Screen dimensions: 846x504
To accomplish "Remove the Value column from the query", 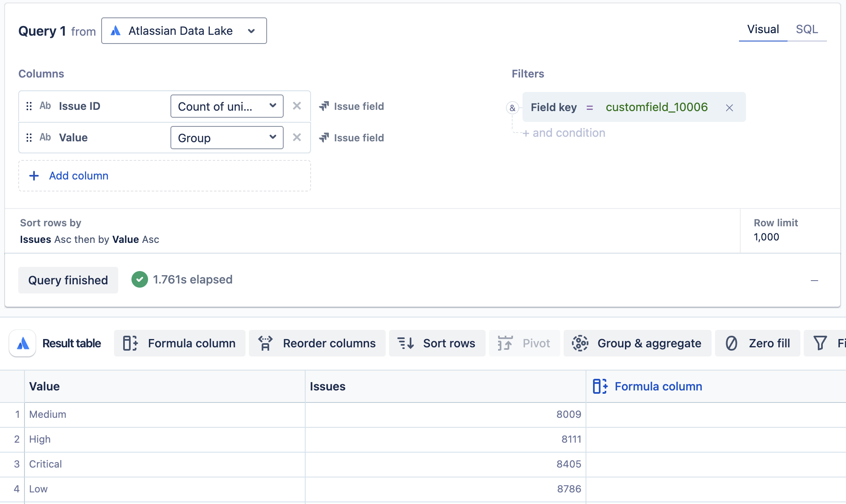I will (297, 138).
